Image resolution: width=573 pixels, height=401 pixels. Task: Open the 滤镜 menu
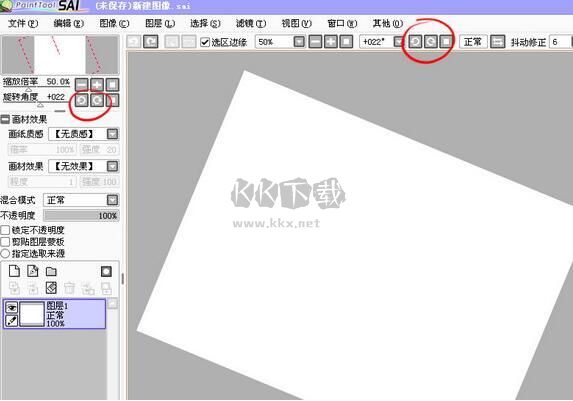click(251, 23)
